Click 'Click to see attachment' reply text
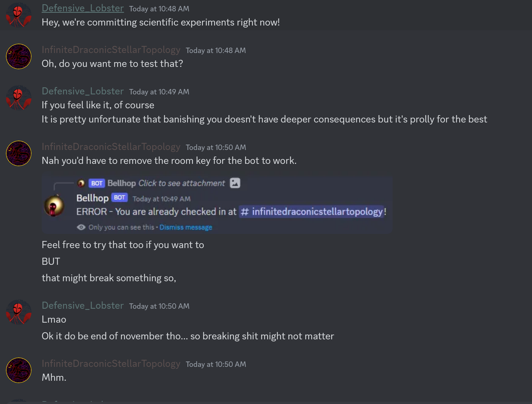Viewport: 532px width, 404px height. click(x=182, y=183)
